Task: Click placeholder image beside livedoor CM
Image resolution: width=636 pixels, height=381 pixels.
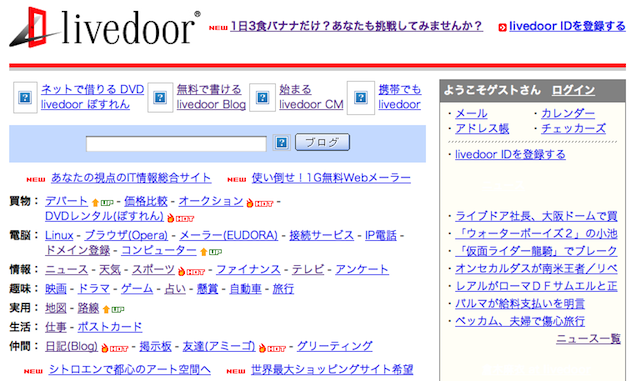Action: [x=262, y=97]
